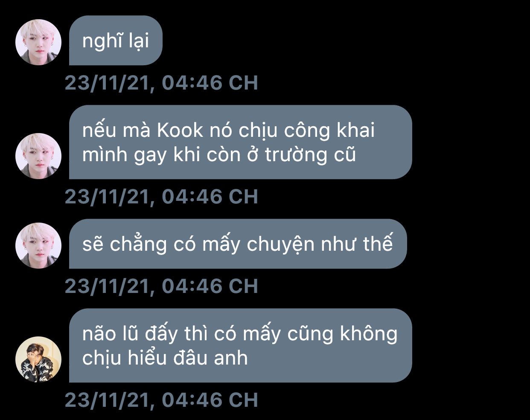Screen dimensions: 530x420
Task: Tap the avatar next to the 'nếu mà Kook' message
Action: click(38, 156)
